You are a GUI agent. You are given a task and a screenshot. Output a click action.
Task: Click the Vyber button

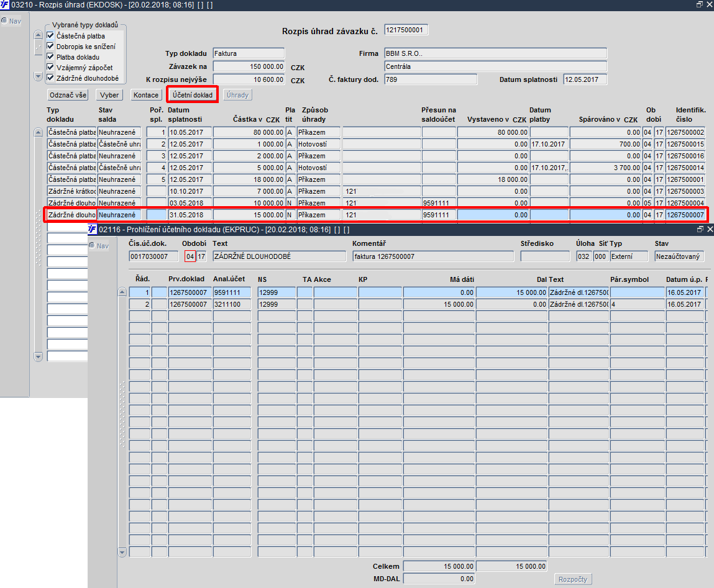pos(109,94)
